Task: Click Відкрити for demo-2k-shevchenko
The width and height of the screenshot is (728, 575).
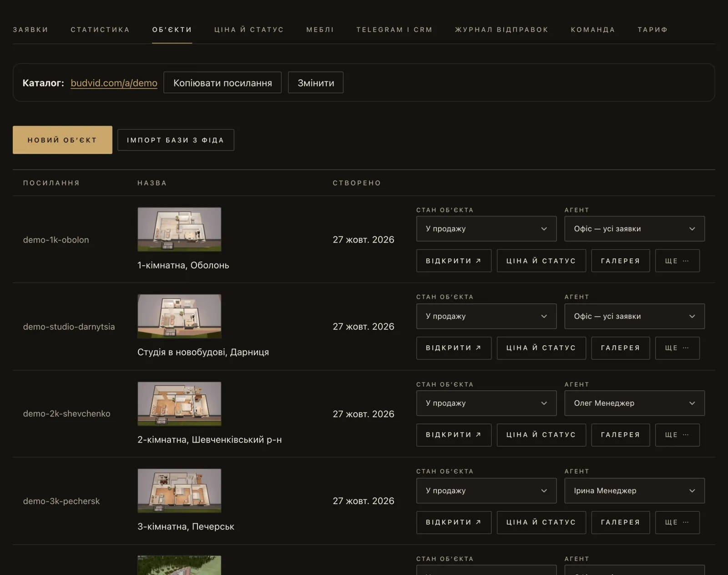Action: 454,435
